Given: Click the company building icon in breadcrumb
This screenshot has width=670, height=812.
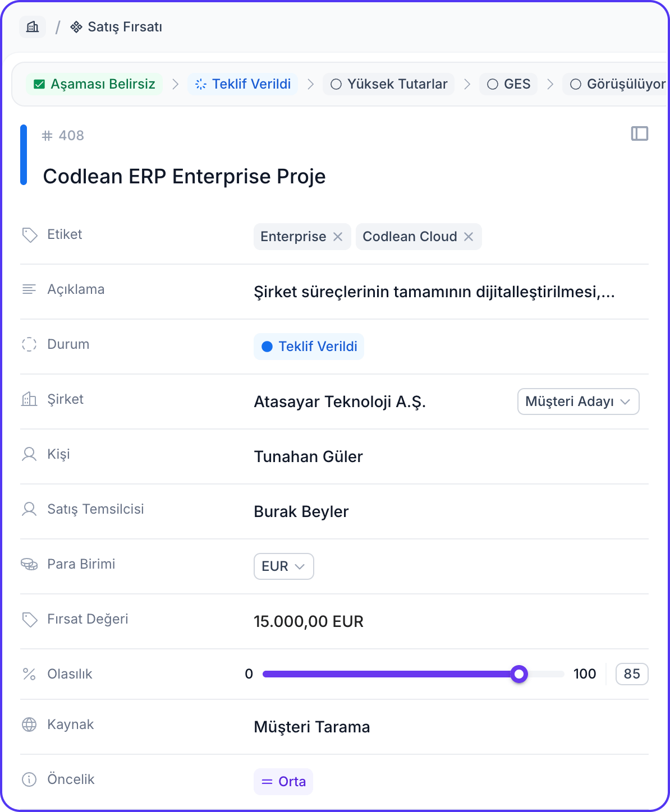Looking at the screenshot, I should point(33,27).
